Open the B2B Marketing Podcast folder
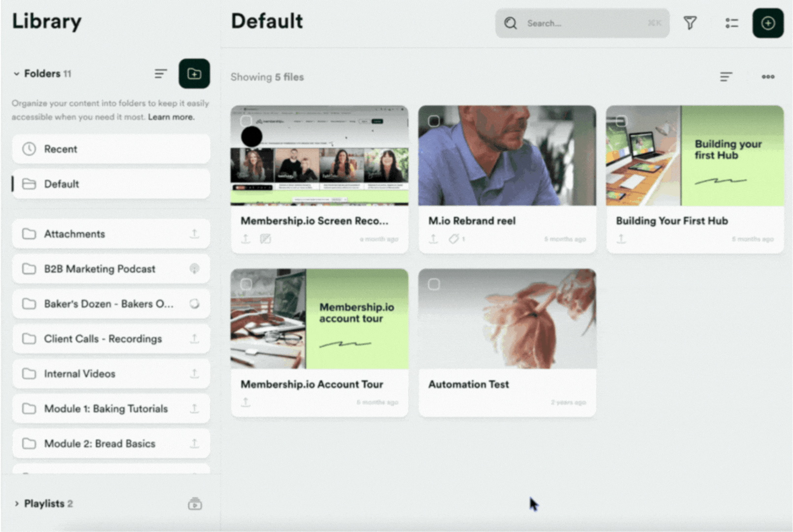The width and height of the screenshot is (793, 532). point(111,268)
